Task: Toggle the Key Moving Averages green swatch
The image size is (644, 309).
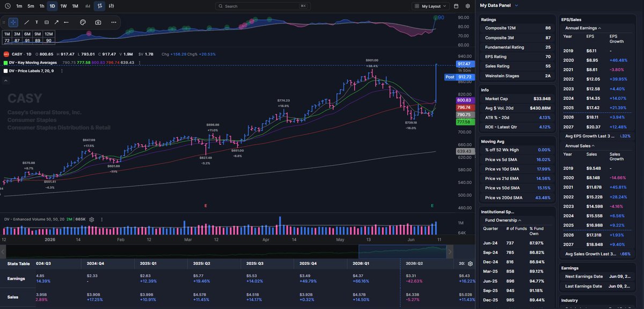Action: (5, 63)
